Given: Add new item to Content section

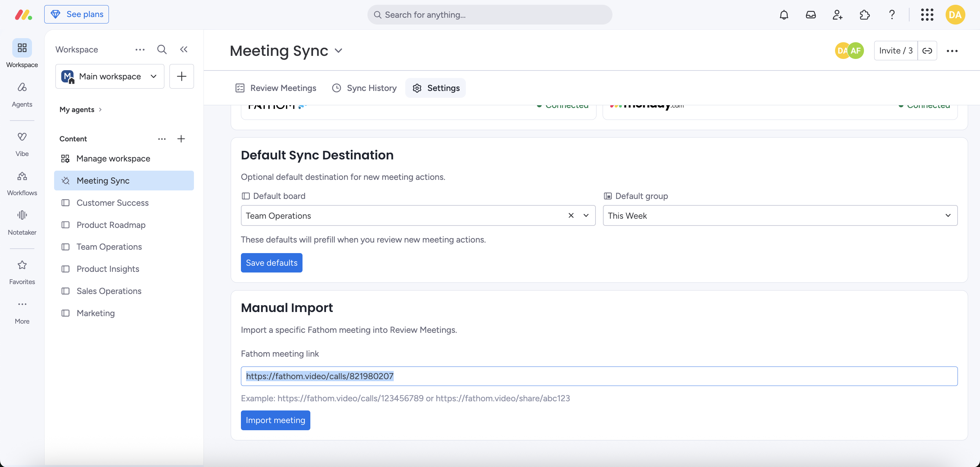Looking at the screenshot, I should point(181,139).
